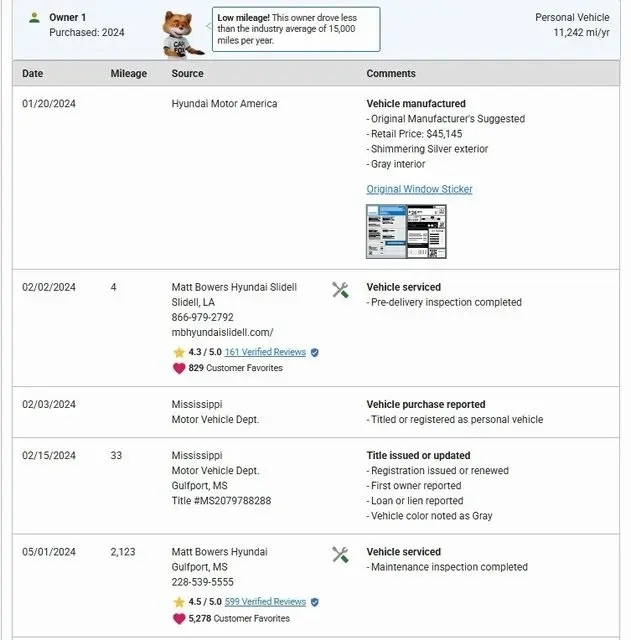Click the wrench icon beside Matt Bowers Hyundai Slidell
The width and height of the screenshot is (631, 640).
(x=340, y=290)
